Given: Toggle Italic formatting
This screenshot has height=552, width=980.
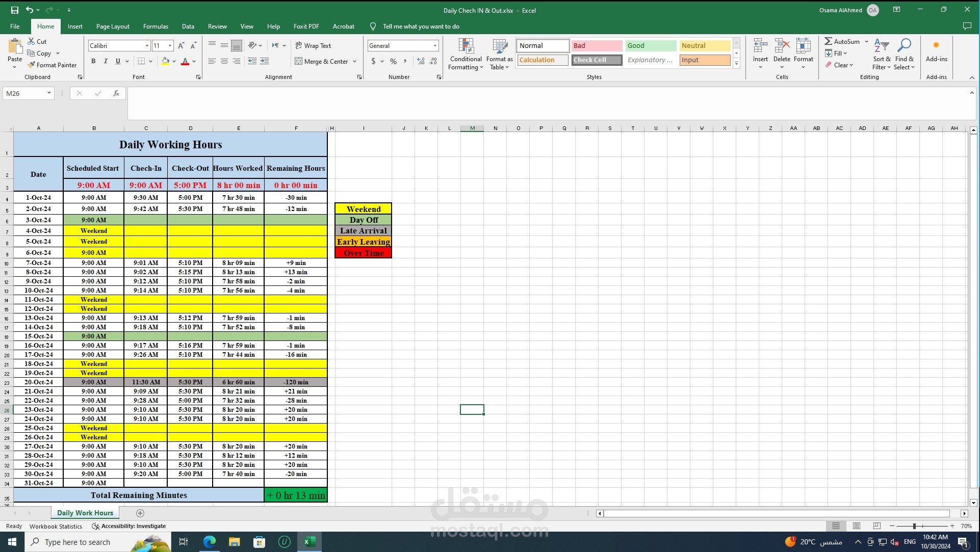Looking at the screenshot, I should point(106,61).
